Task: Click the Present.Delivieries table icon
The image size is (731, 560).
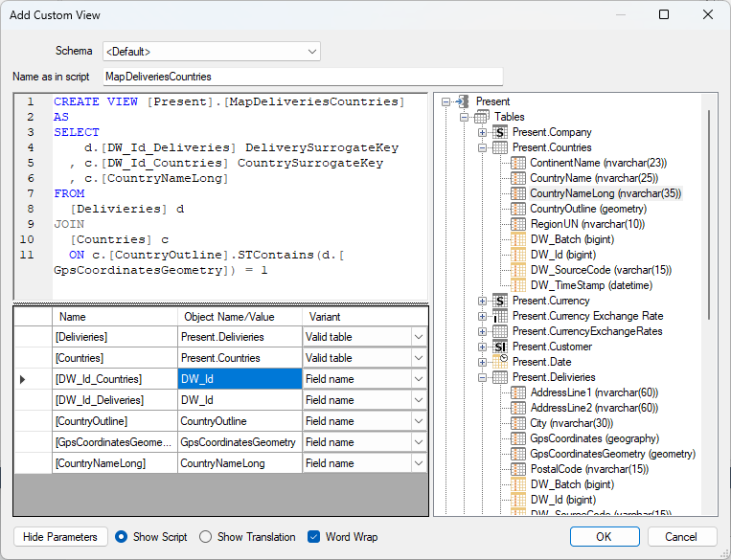Action: click(x=500, y=377)
